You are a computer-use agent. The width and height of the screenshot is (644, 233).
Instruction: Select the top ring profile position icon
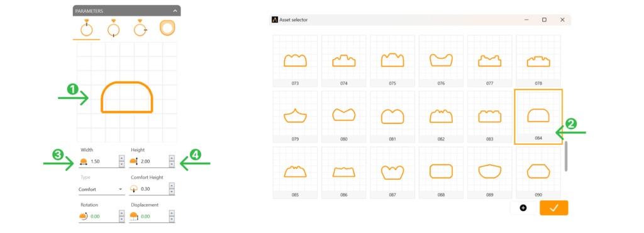coord(86,28)
